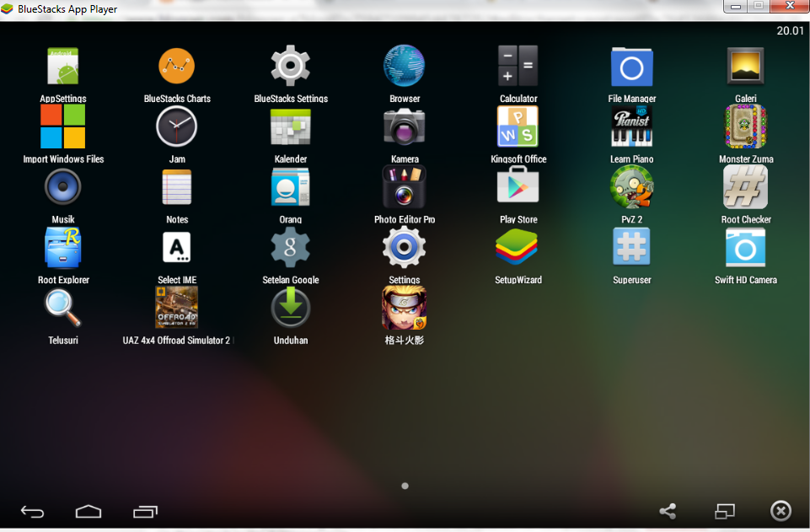Open the AppSettings app
Screen dimensions: 810x532
pos(63,66)
